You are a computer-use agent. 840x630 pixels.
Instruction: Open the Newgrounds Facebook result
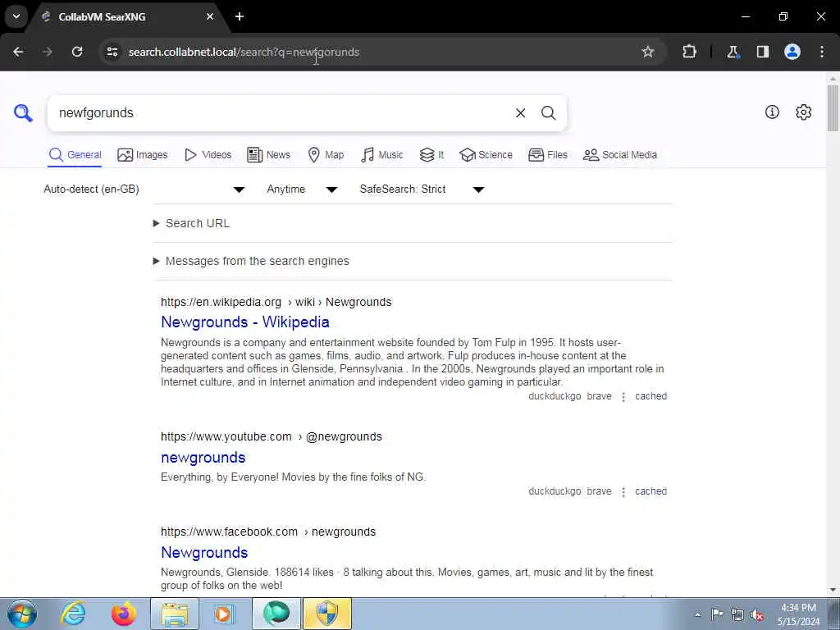[204, 552]
